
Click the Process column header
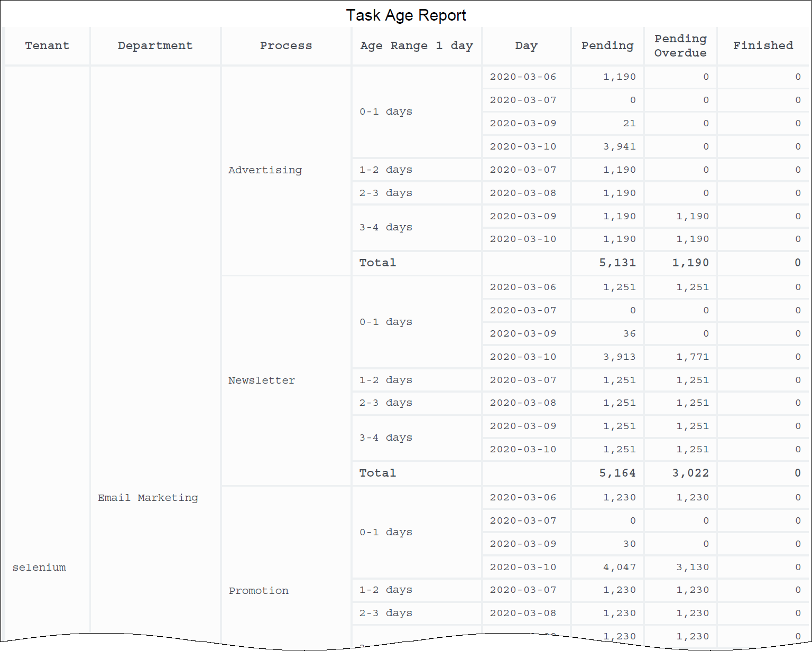pyautogui.click(x=285, y=46)
